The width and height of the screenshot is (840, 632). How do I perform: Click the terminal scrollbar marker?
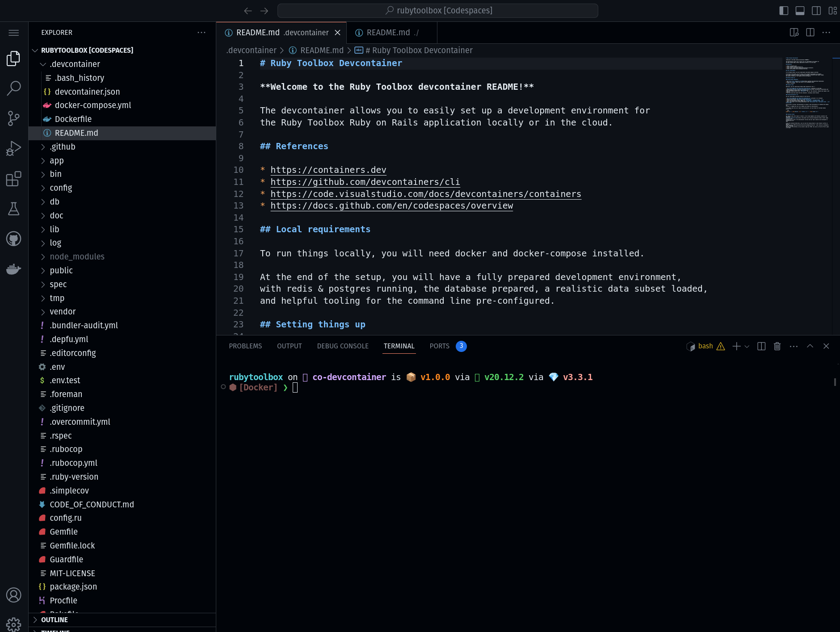click(835, 382)
